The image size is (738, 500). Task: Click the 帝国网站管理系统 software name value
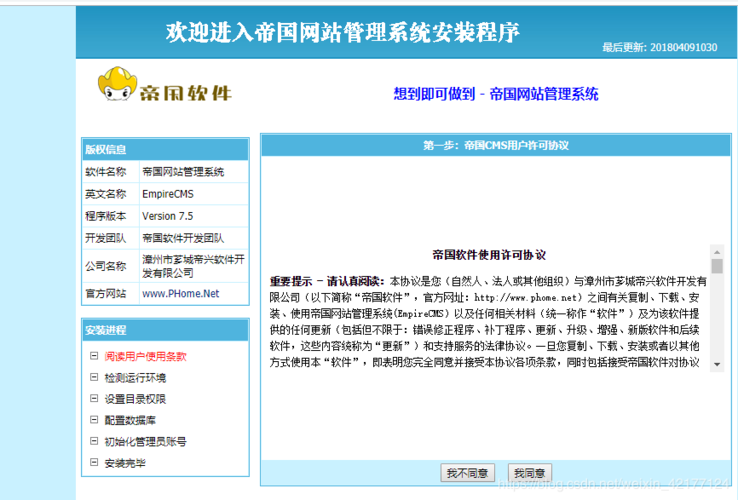point(183,172)
